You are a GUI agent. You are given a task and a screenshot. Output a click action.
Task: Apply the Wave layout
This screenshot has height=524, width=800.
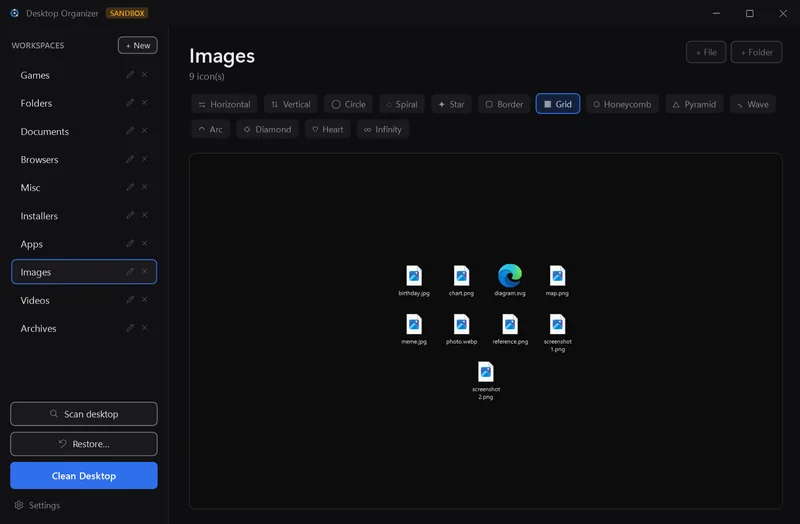[x=753, y=104]
